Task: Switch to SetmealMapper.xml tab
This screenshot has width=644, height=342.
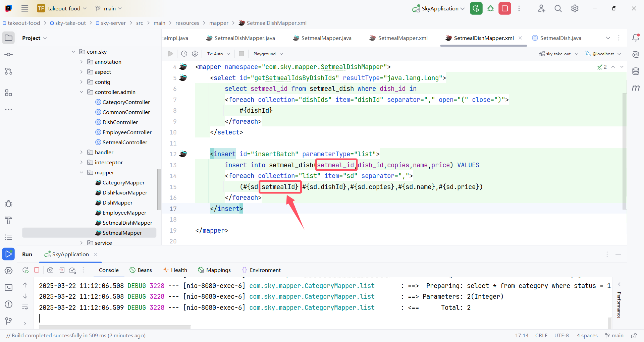Action: (398, 38)
